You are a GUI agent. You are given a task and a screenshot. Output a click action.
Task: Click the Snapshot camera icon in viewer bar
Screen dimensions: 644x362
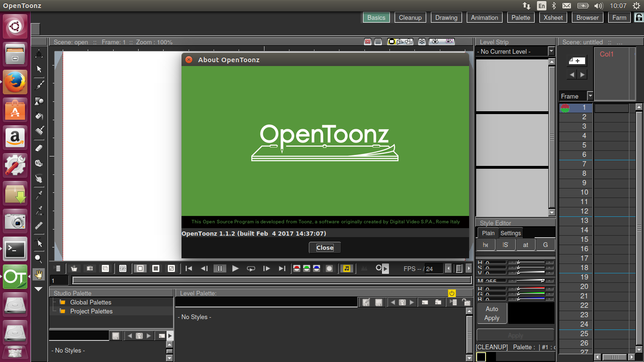90,269
